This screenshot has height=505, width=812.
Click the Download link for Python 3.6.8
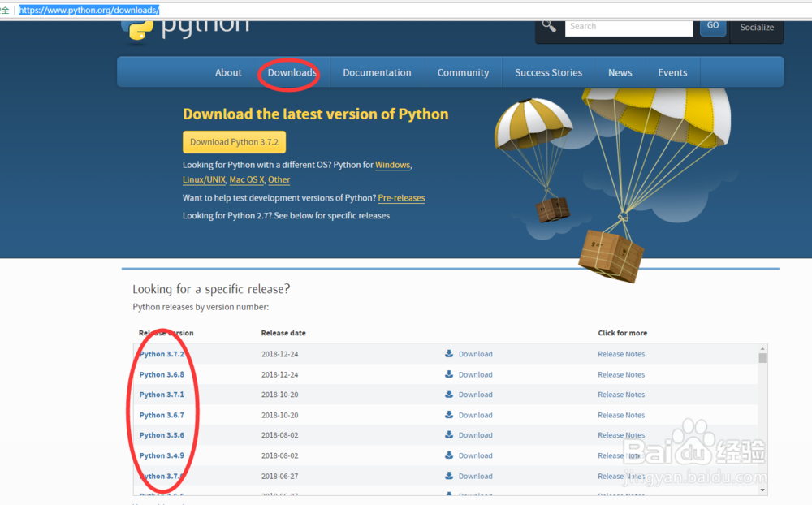475,374
